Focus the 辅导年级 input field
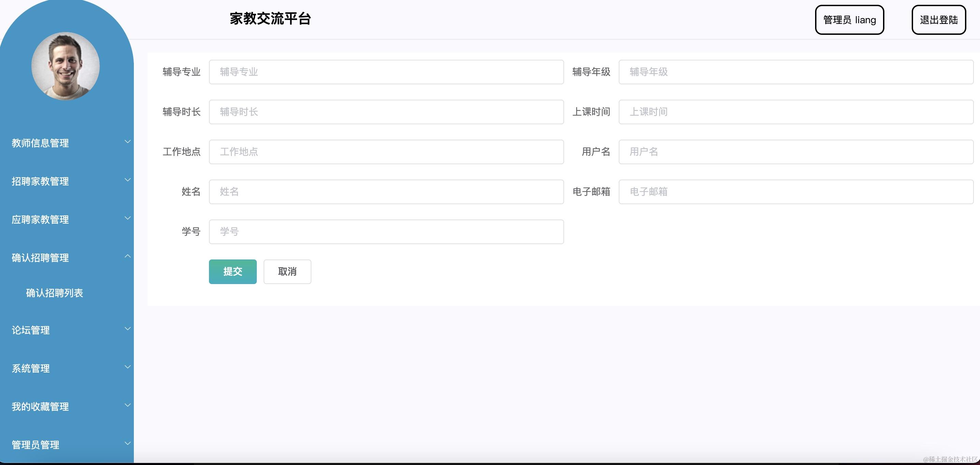The width and height of the screenshot is (980, 465). [796, 72]
